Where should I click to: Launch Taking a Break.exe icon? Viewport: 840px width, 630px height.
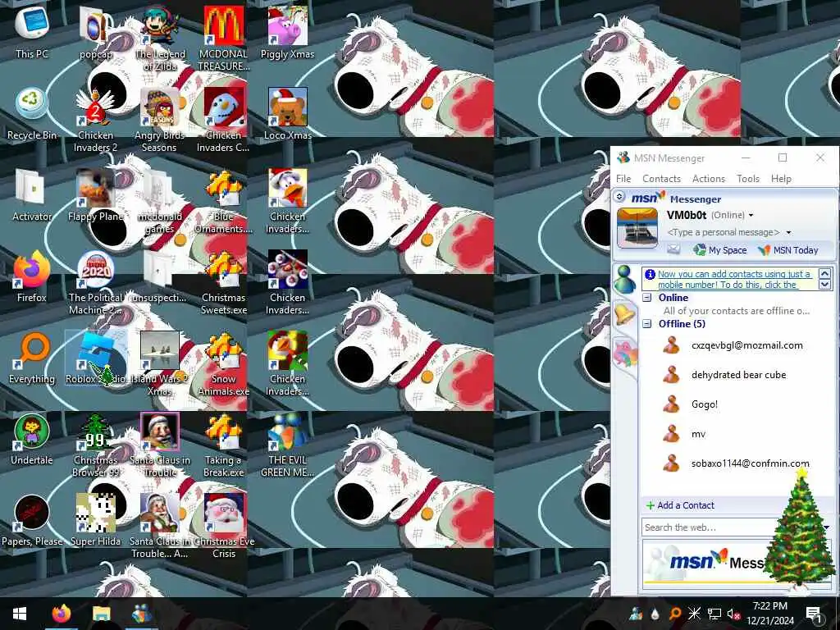click(223, 445)
